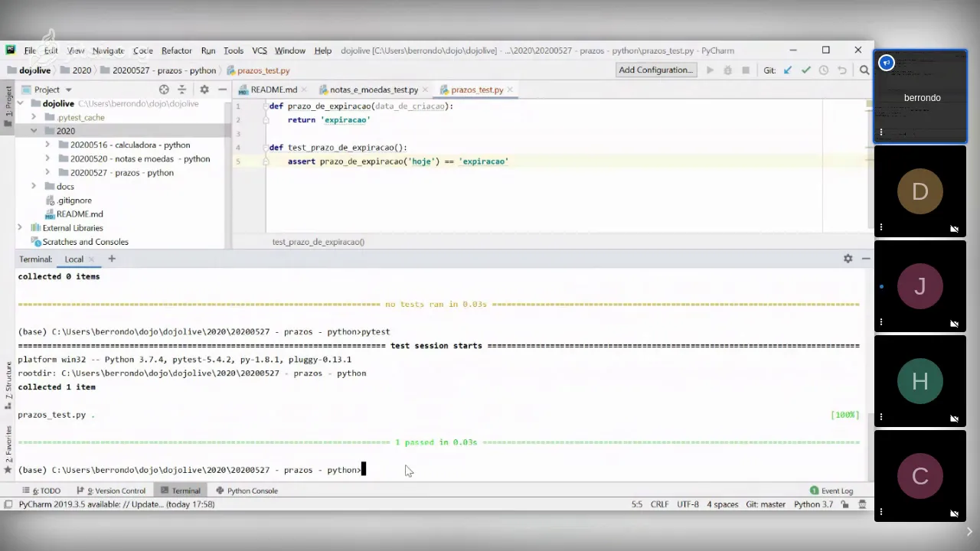Image resolution: width=980 pixels, height=551 pixels.
Task: Add a new terminal session with plus
Action: [112, 259]
